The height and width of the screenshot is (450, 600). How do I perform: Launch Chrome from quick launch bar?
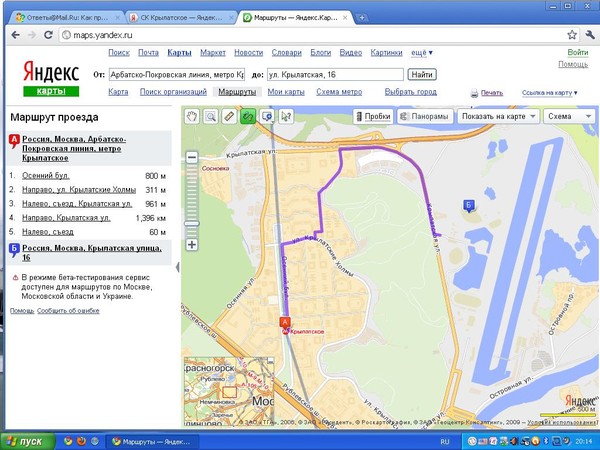(68, 441)
